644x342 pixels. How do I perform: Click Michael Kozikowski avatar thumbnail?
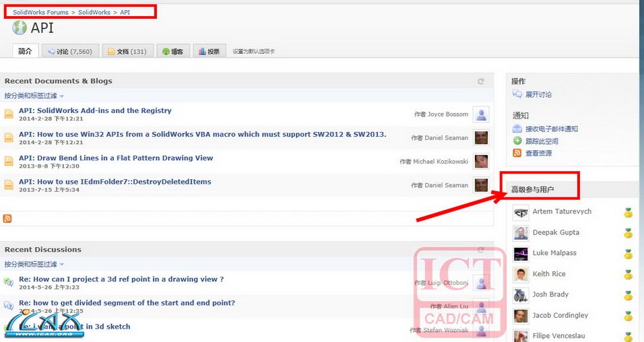pyautogui.click(x=481, y=162)
